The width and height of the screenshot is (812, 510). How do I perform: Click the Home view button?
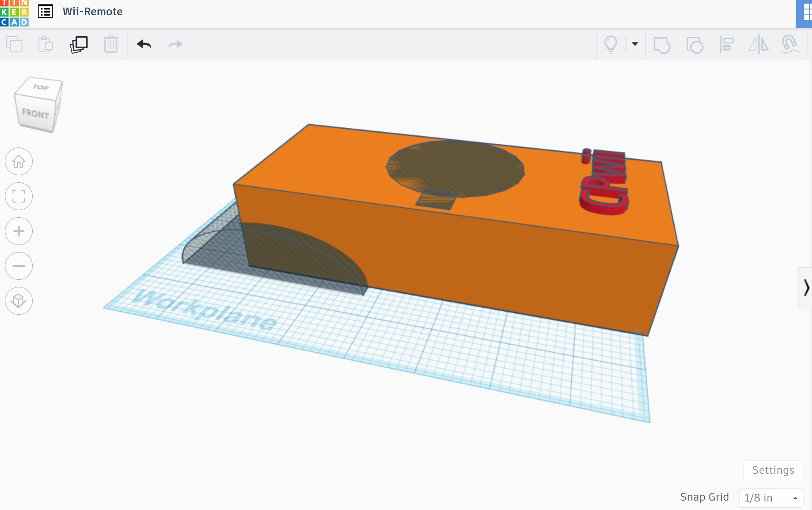[x=19, y=161]
